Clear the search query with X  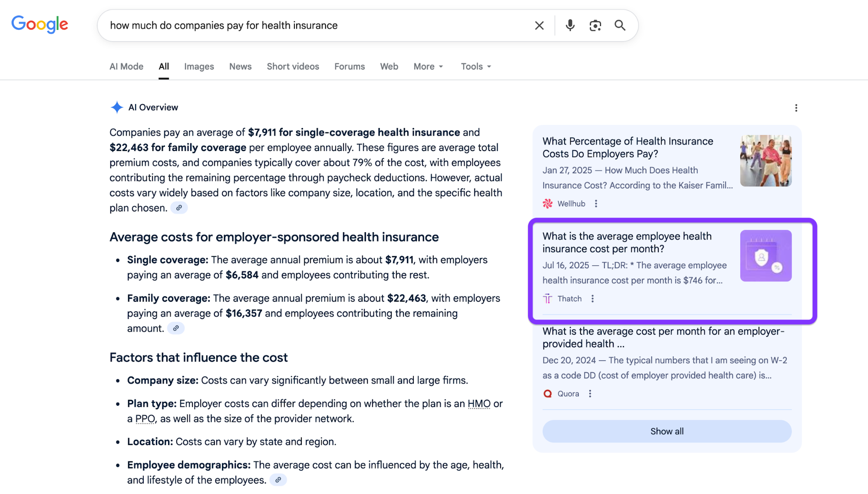point(539,26)
